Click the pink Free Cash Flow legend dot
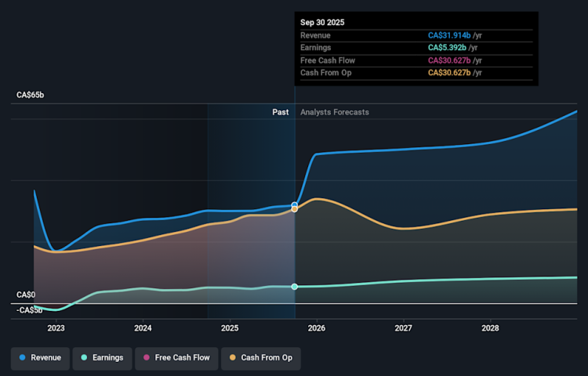 [147, 357]
